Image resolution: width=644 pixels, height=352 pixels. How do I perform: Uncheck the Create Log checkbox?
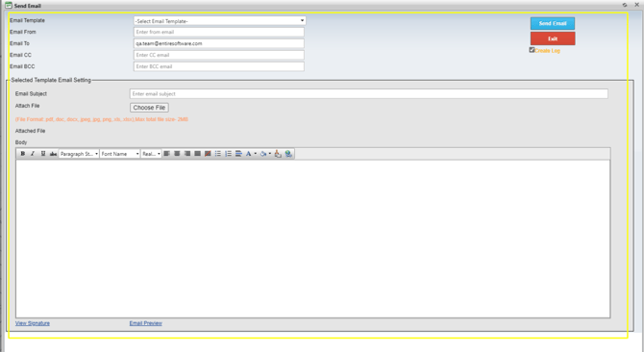532,50
